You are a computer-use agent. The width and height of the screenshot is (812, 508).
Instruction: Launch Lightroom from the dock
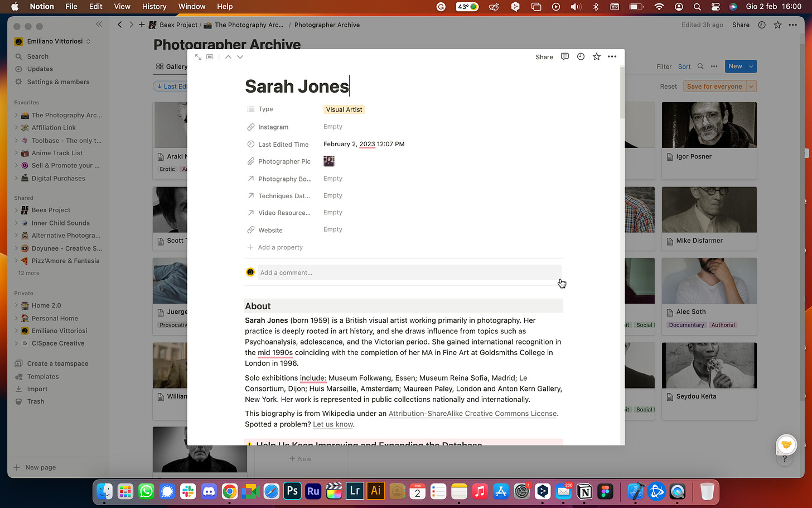pos(355,491)
